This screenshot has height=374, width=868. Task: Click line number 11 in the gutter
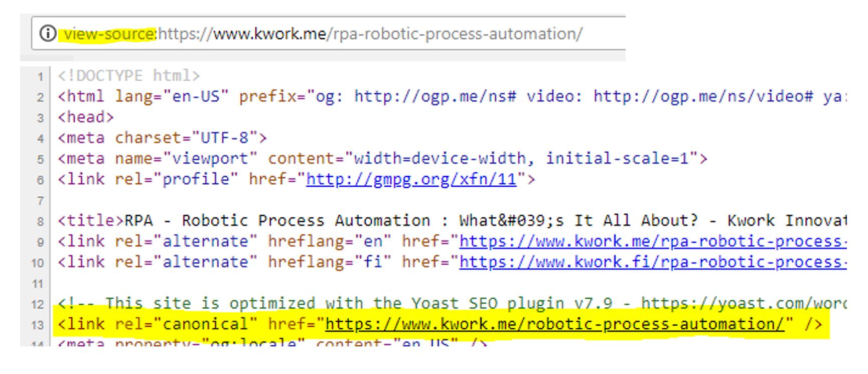pyautogui.click(x=38, y=284)
